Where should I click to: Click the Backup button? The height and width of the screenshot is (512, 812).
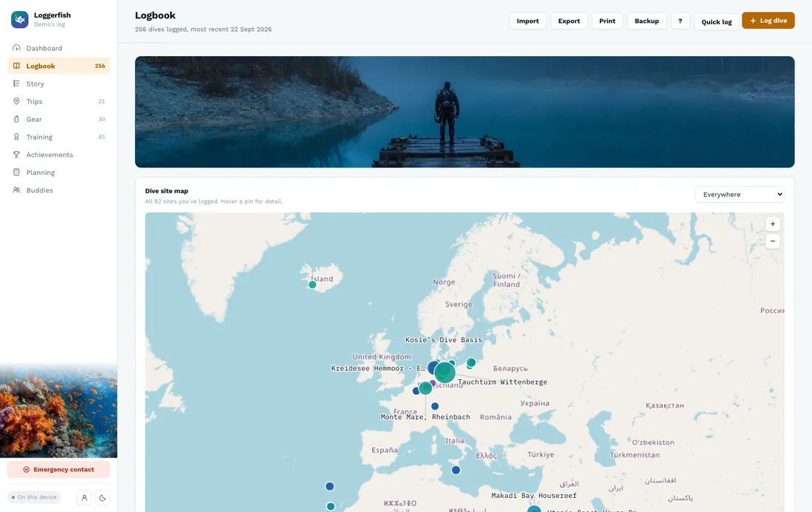click(647, 21)
